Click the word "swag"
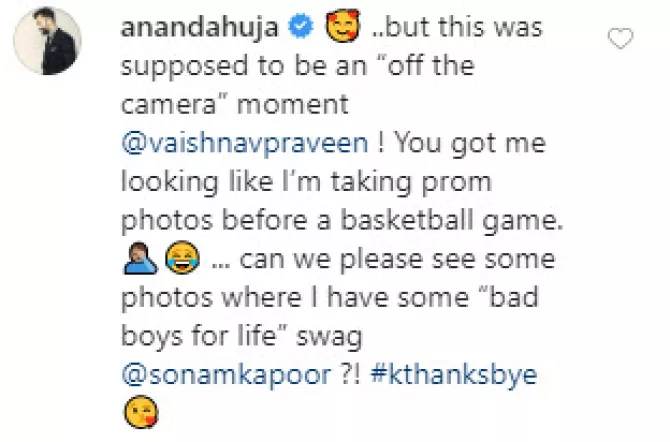This screenshot has width=670, height=442. click(329, 338)
